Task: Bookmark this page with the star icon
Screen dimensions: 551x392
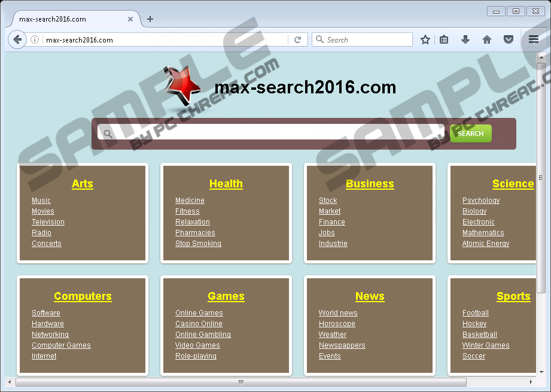Action: pos(425,40)
